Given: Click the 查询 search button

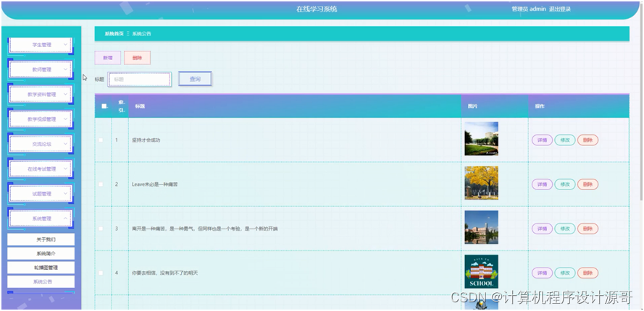Looking at the screenshot, I should (x=195, y=79).
